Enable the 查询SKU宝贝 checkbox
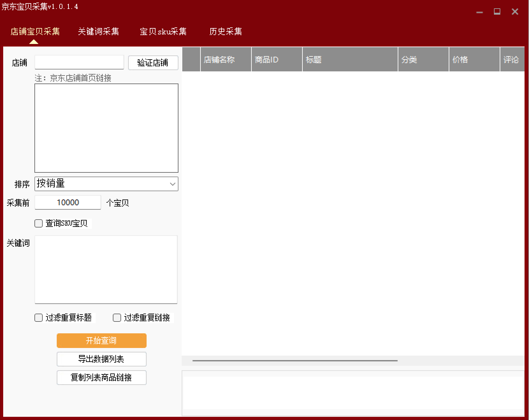 (39, 223)
